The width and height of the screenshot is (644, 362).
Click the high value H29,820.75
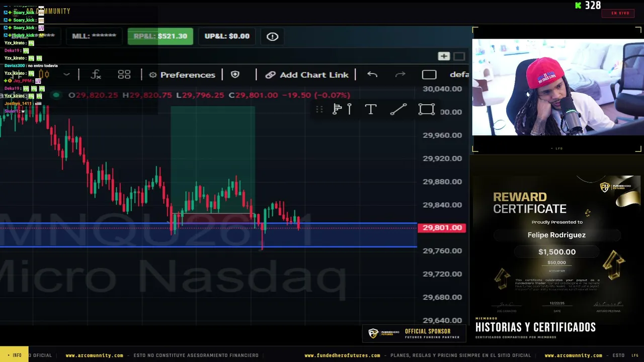[147, 95]
